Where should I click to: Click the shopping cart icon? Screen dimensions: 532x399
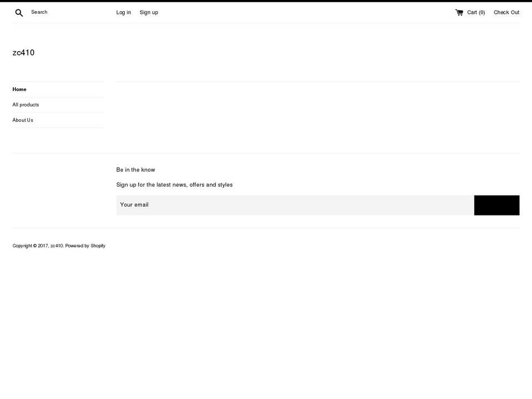coord(459,13)
